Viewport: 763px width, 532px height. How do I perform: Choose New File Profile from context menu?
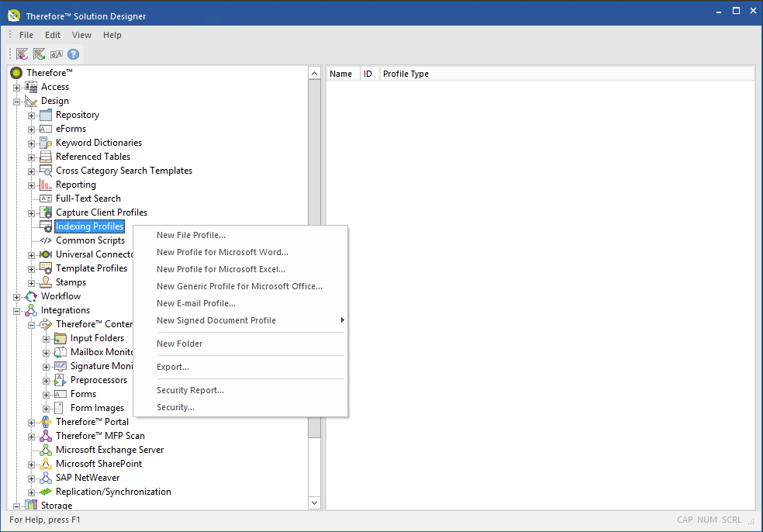240,235
